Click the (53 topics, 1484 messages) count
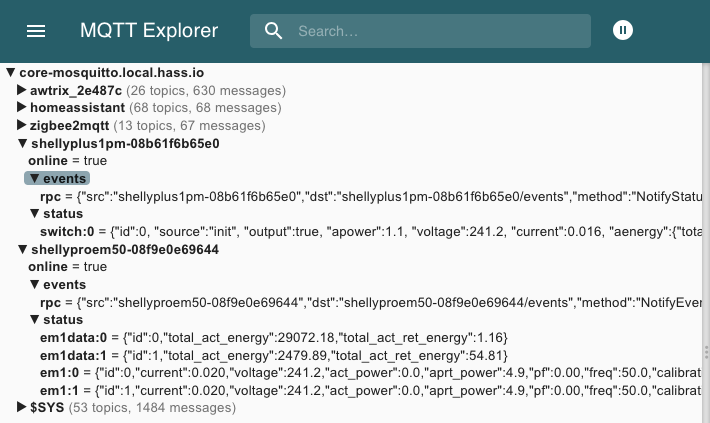 coord(152,408)
